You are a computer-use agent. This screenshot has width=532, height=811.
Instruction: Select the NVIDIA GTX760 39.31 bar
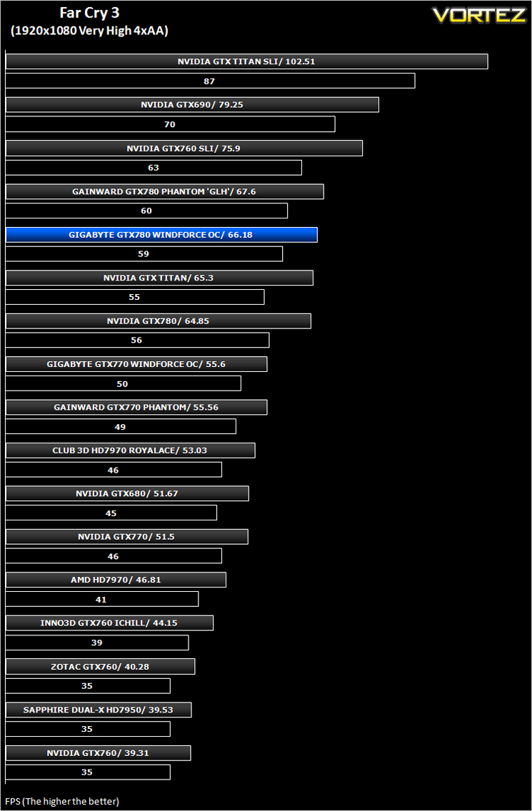99,752
